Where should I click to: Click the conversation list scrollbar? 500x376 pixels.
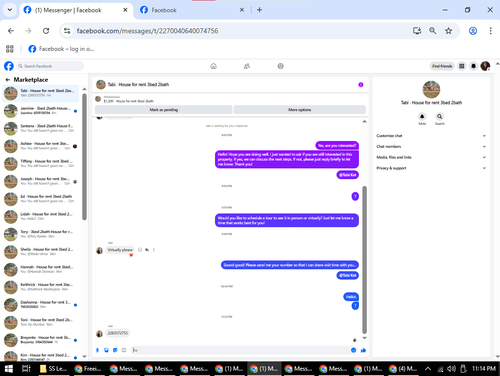(x=84, y=157)
